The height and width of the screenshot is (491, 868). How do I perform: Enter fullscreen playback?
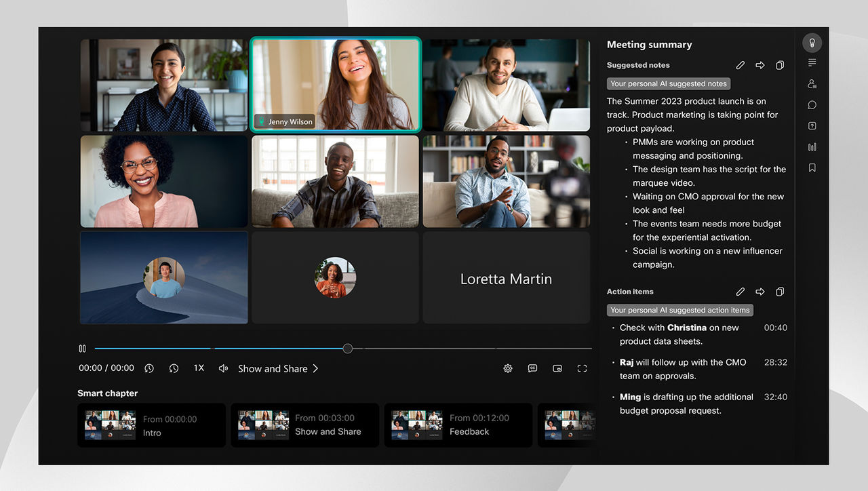pyautogui.click(x=582, y=368)
